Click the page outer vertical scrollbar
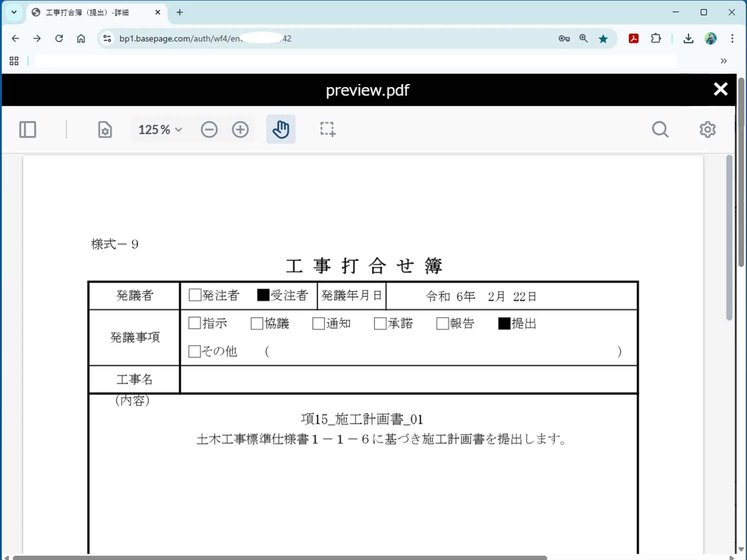The width and height of the screenshot is (747, 560). point(741,172)
